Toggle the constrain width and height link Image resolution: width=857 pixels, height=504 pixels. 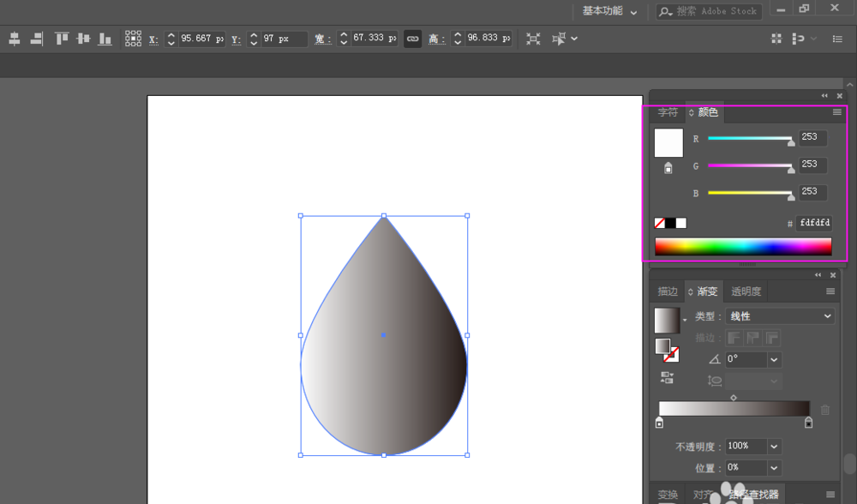point(412,39)
